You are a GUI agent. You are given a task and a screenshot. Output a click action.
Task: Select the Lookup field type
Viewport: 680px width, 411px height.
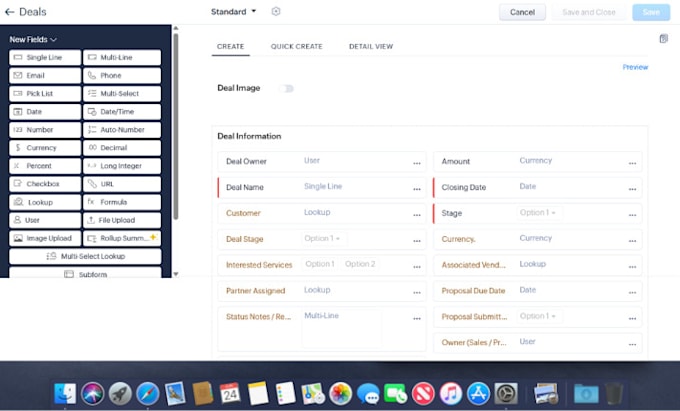pos(45,202)
